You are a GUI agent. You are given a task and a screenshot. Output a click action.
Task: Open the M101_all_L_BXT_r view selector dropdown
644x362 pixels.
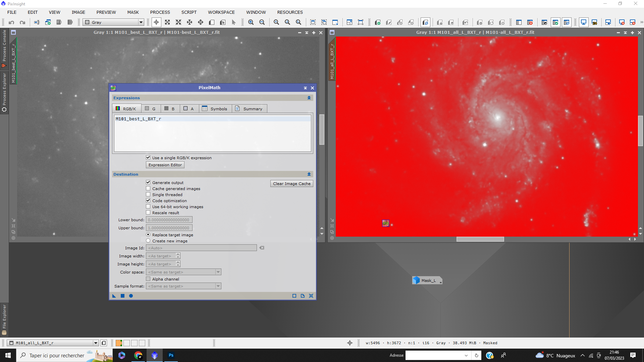(96, 343)
